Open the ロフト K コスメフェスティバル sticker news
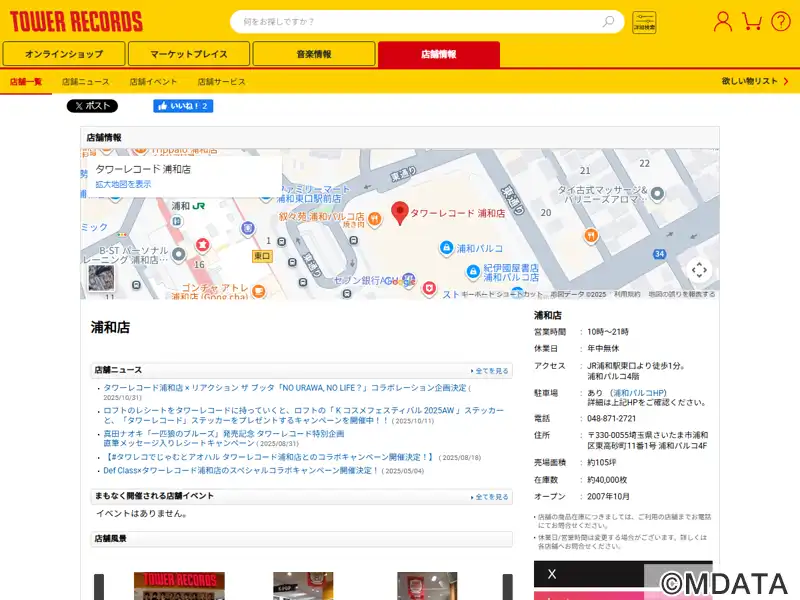Screen dimensions: 800x600 [x=304, y=415]
